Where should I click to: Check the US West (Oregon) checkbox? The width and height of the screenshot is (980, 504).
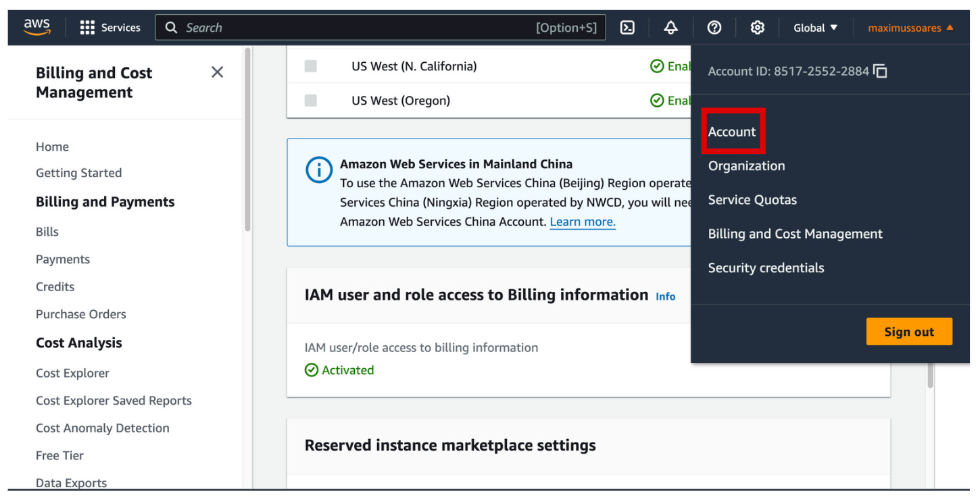click(x=310, y=101)
